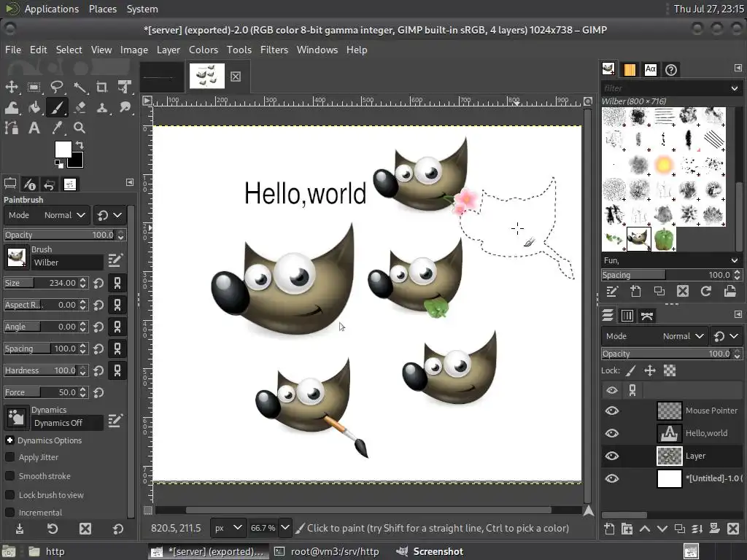The image size is (747, 560).
Task: Select the Bucket Fill tool
Action: click(x=34, y=108)
